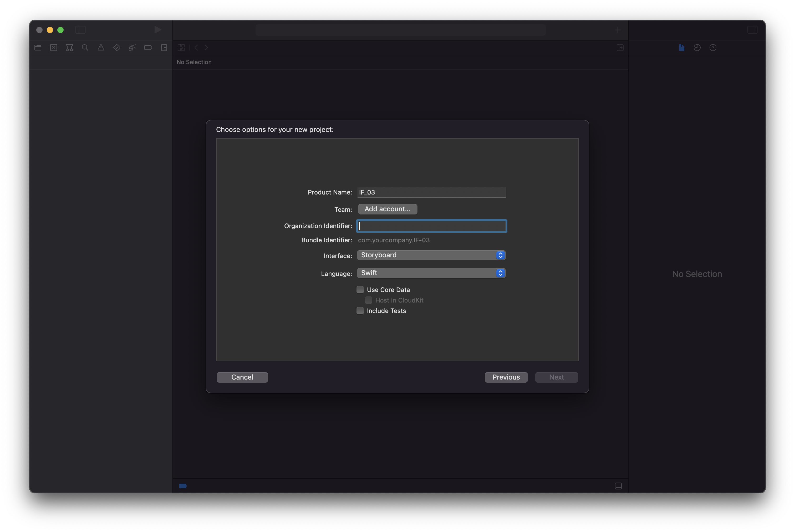
Task: Toggle the inspector panel icon
Action: coord(752,30)
